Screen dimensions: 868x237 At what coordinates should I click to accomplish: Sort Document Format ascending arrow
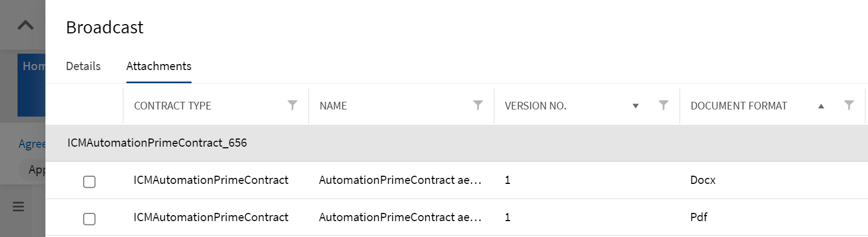821,106
